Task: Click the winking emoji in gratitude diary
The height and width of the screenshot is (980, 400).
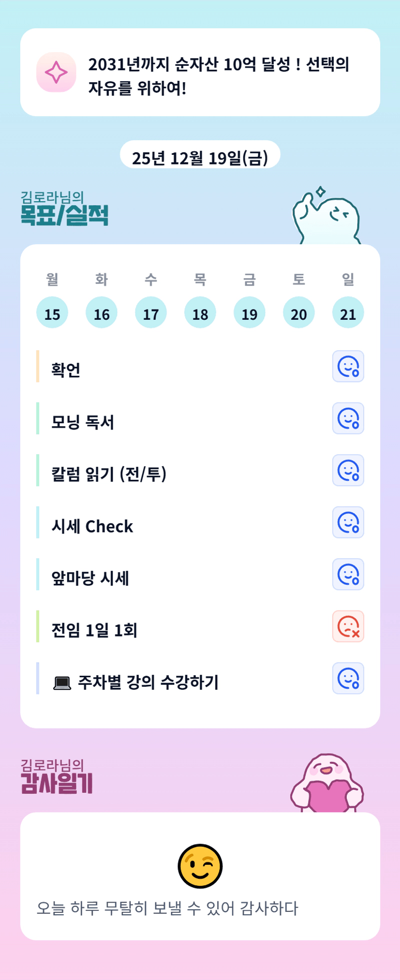Action: coord(200,866)
